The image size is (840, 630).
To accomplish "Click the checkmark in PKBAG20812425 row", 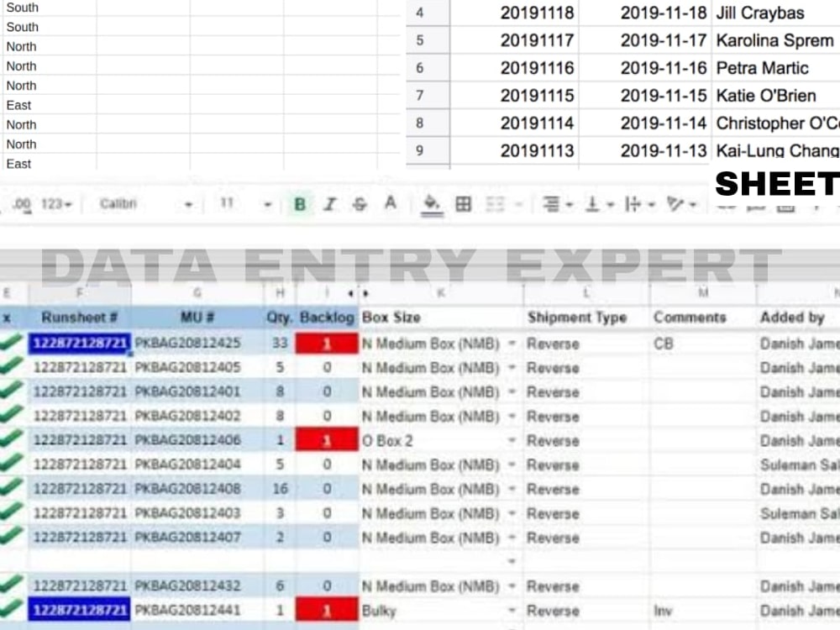I will coord(11,342).
